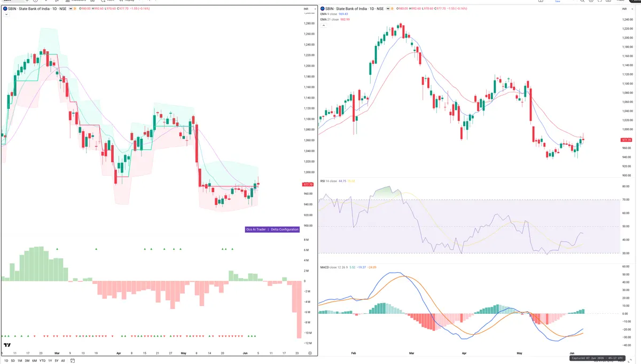Image resolution: width=641 pixels, height=364 pixels.
Task: Select the 5D time range
Action: tap(13, 361)
